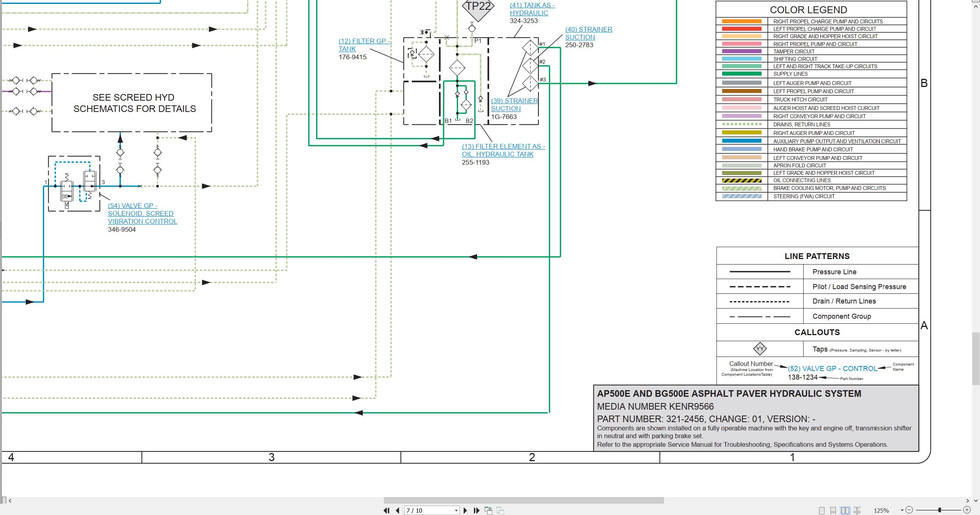
Task: Click the horizontal scrollbar thumb
Action: (524, 501)
